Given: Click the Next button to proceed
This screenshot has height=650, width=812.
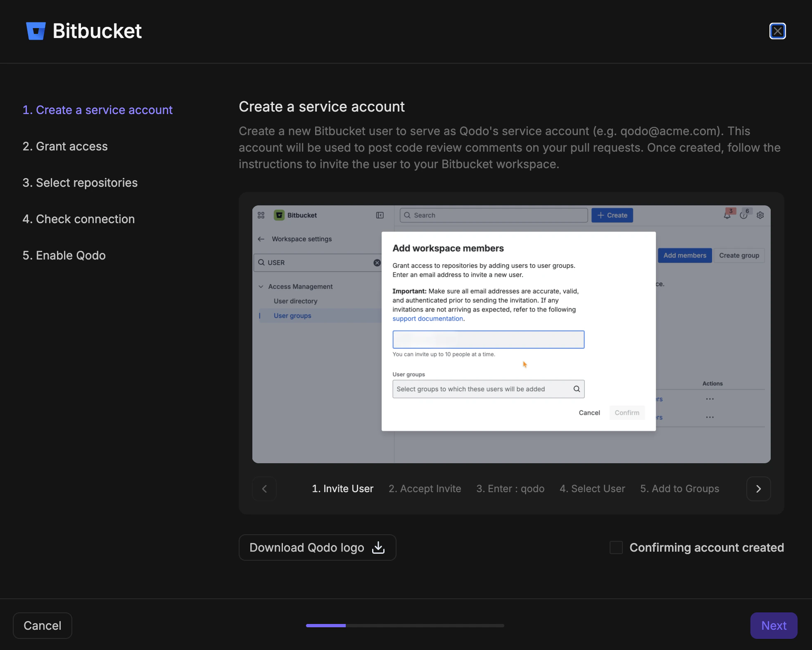Looking at the screenshot, I should point(773,625).
